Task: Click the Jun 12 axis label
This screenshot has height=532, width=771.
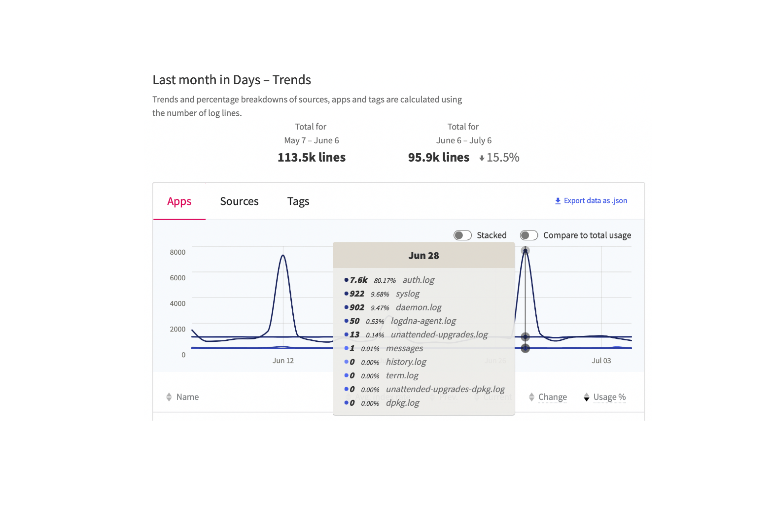Action: tap(283, 361)
